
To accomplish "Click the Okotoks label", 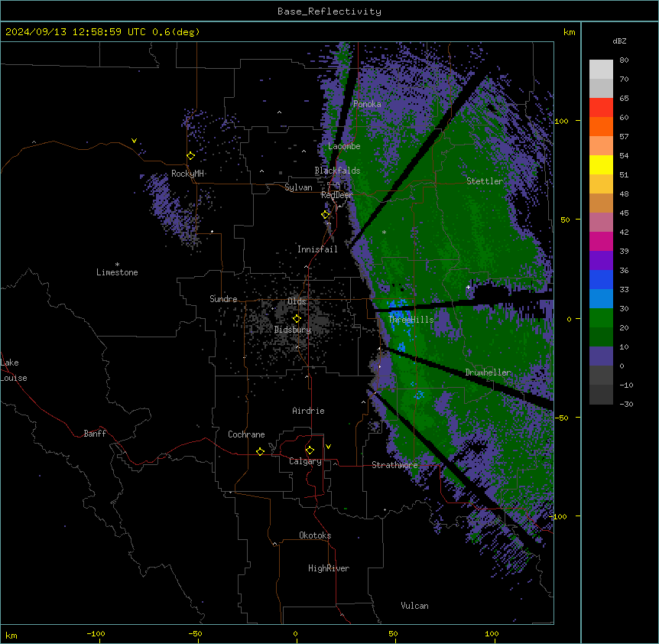I will [315, 535].
